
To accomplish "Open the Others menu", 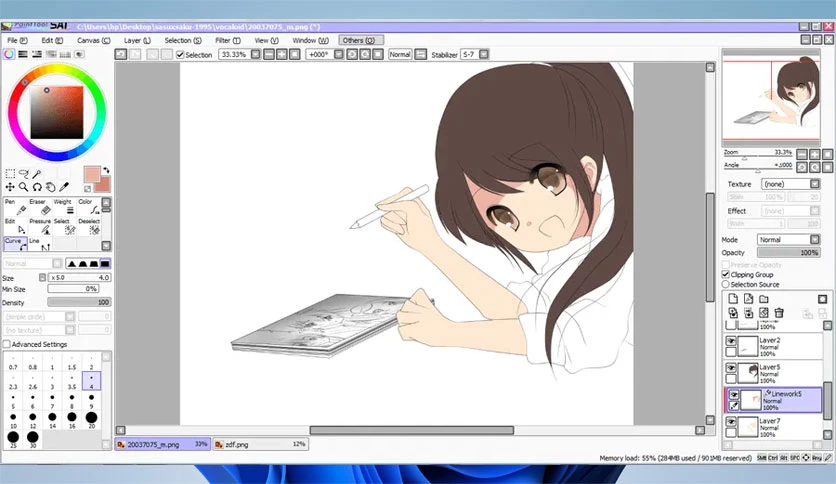I will [x=360, y=41].
